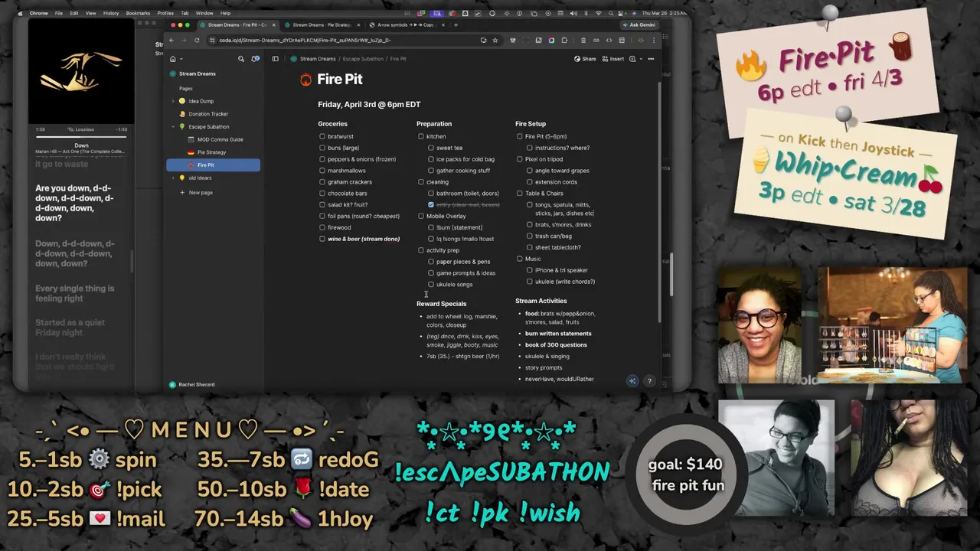Click the Donation Tracker page icon
The height and width of the screenshot is (551, 980).
click(x=182, y=114)
